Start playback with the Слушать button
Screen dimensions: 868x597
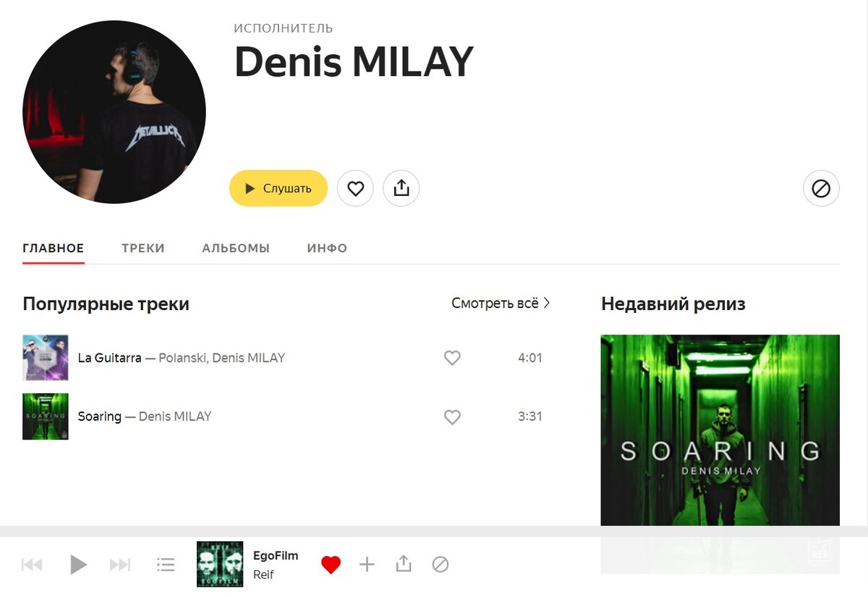point(278,189)
